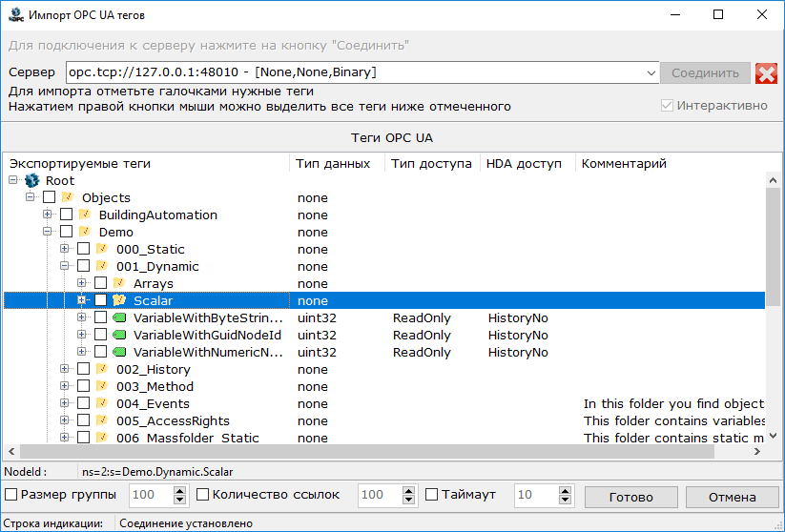Click the 000_Static folder icon
This screenshot has height=532, width=785.
coord(102,248)
